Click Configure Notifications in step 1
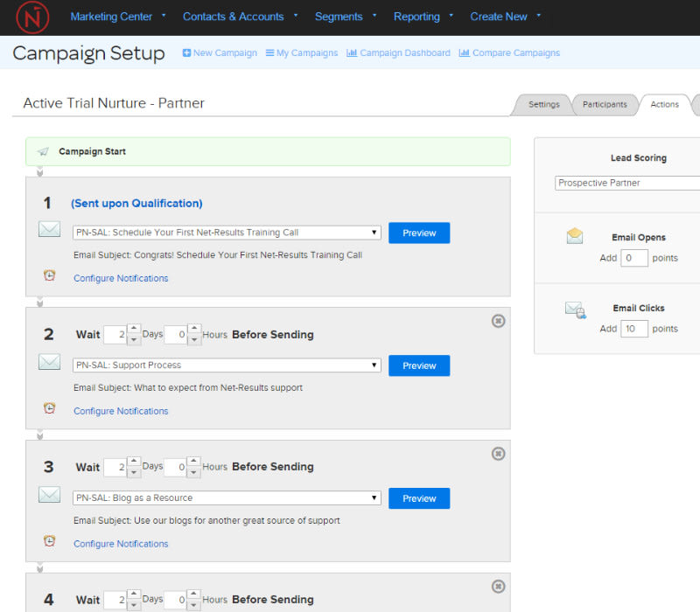Screen dimensions: 700x612 point(121,278)
